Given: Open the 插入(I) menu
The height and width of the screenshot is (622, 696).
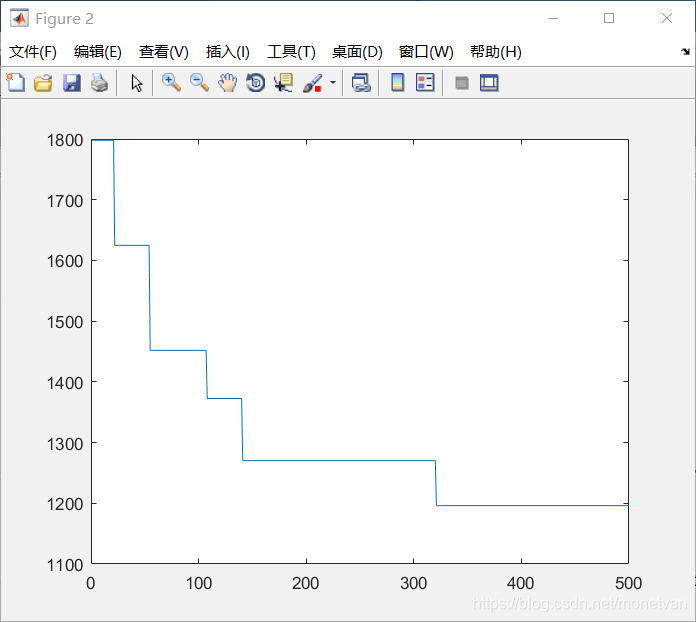Looking at the screenshot, I should (227, 52).
